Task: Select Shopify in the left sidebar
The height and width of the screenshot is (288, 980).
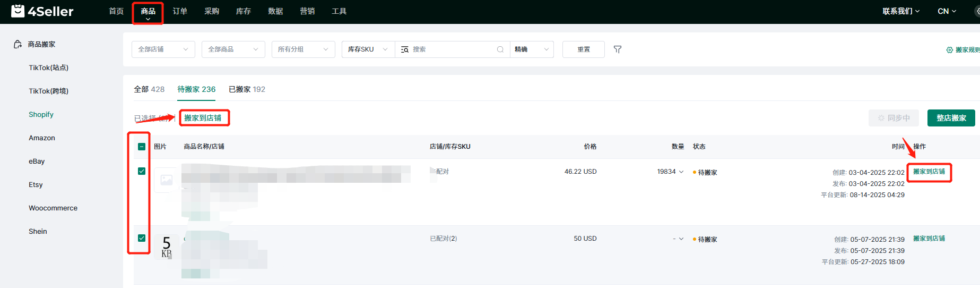Action: click(41, 115)
